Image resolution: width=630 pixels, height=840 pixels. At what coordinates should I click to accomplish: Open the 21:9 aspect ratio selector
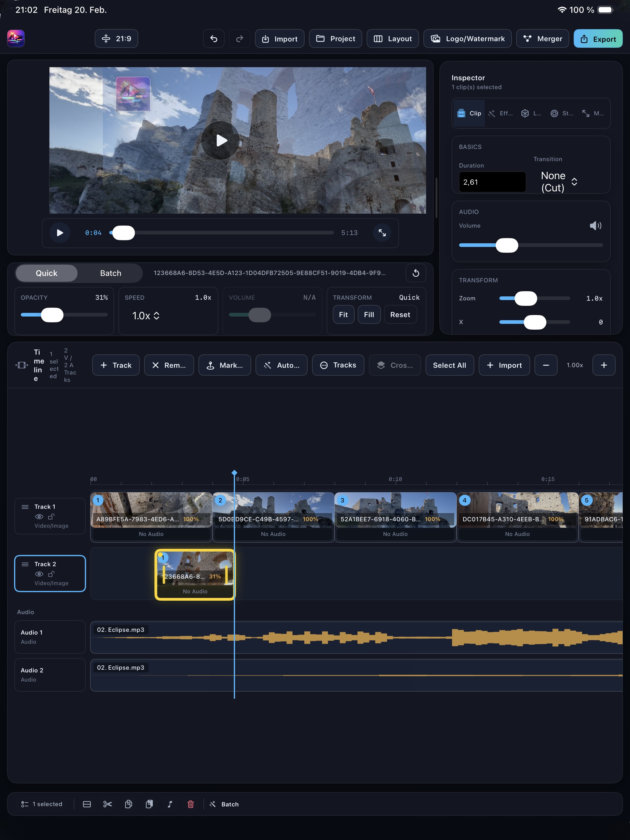[x=116, y=38]
